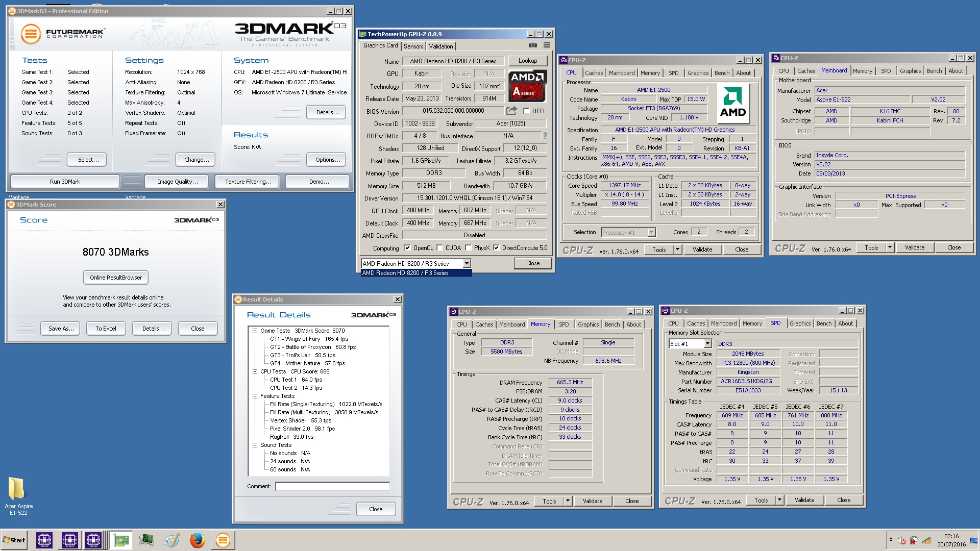The image size is (980, 551).
Task: Click the To Excel button
Action: (106, 329)
